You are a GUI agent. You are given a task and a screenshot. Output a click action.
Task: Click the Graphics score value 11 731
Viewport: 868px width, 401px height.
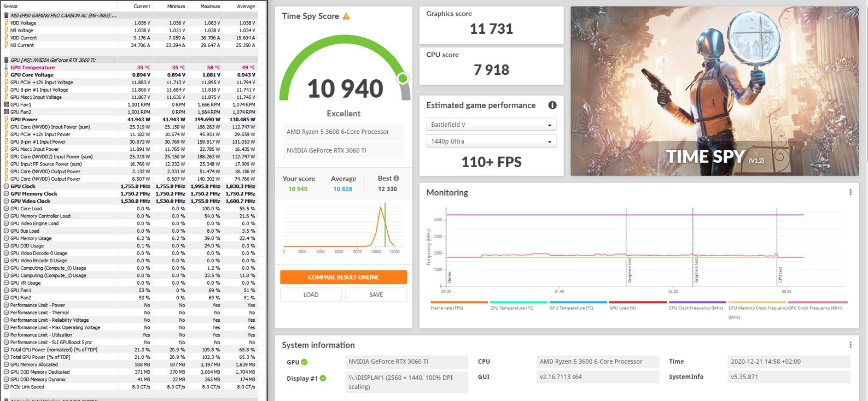491,29
